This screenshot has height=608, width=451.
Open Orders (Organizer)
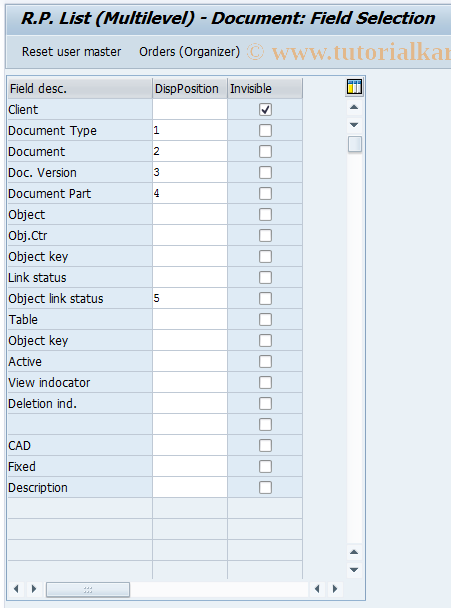[190, 52]
